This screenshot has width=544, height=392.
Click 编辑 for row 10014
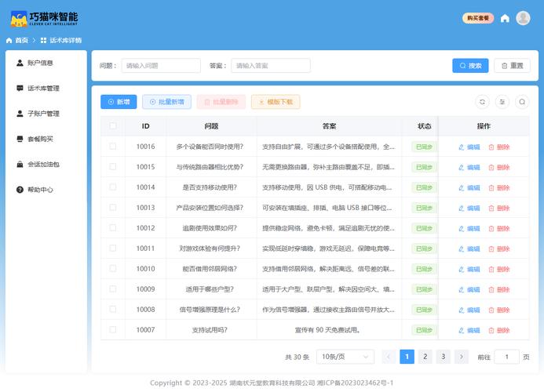469,188
